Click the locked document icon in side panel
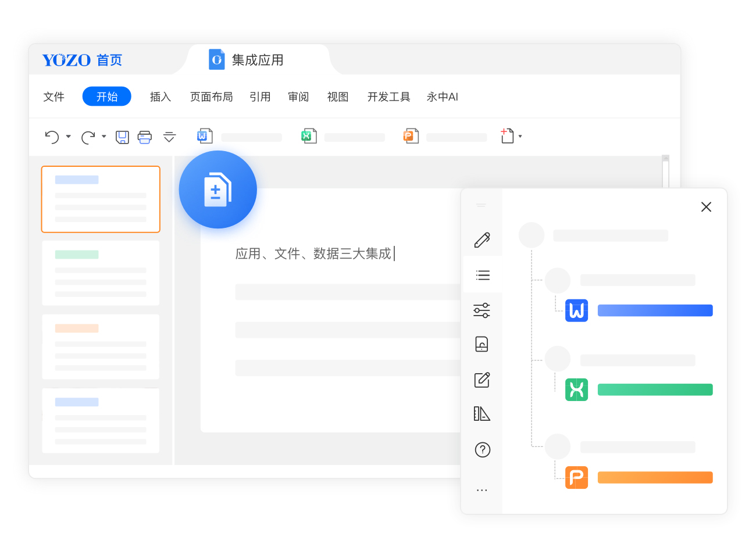The width and height of the screenshot is (756, 558). [x=482, y=344]
